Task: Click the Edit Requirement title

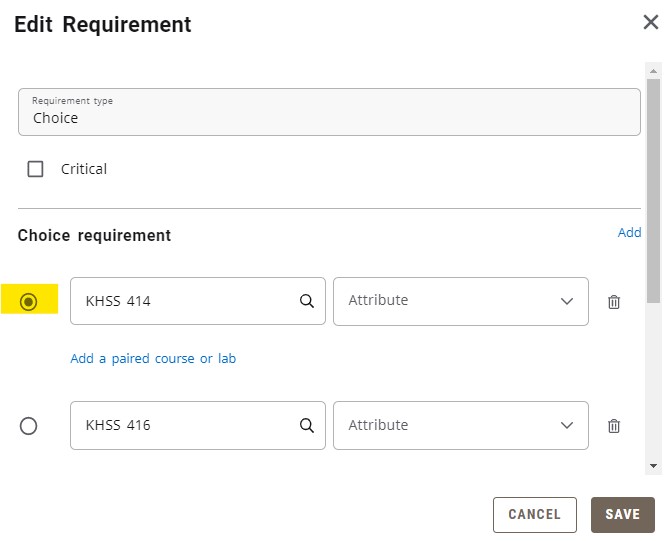Action: point(103,24)
